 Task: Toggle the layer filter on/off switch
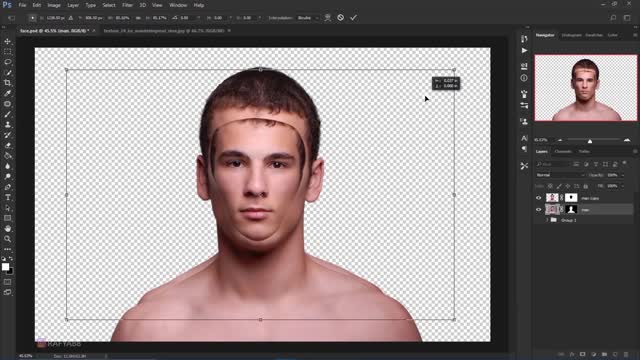click(x=624, y=163)
